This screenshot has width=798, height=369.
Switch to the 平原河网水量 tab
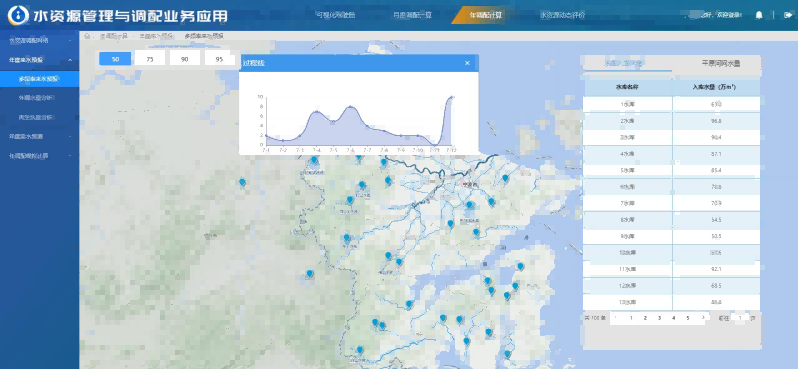click(720, 64)
